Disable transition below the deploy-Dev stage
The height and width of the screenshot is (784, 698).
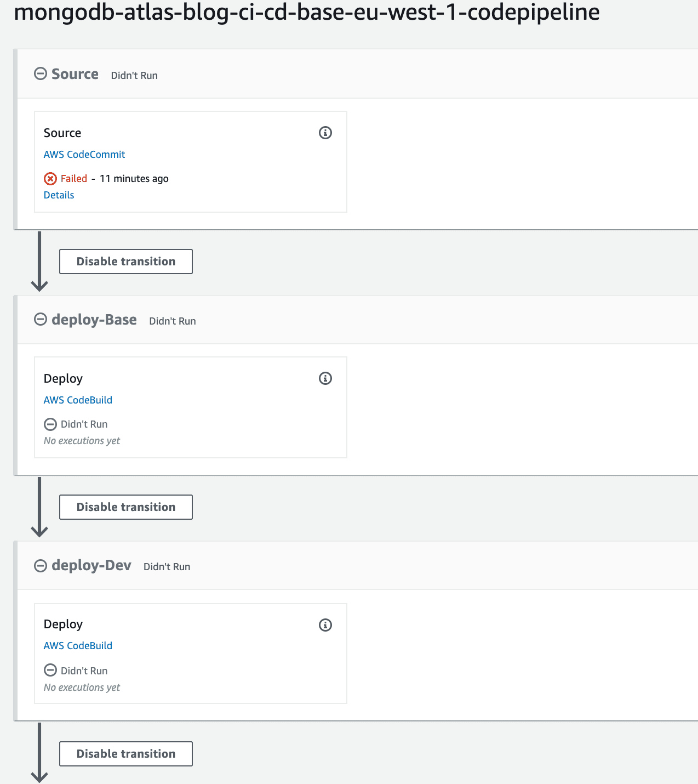126,754
